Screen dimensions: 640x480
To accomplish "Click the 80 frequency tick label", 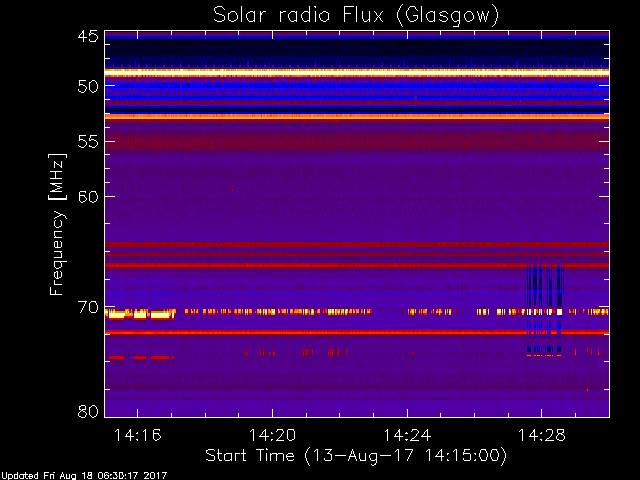I will (x=88, y=411).
